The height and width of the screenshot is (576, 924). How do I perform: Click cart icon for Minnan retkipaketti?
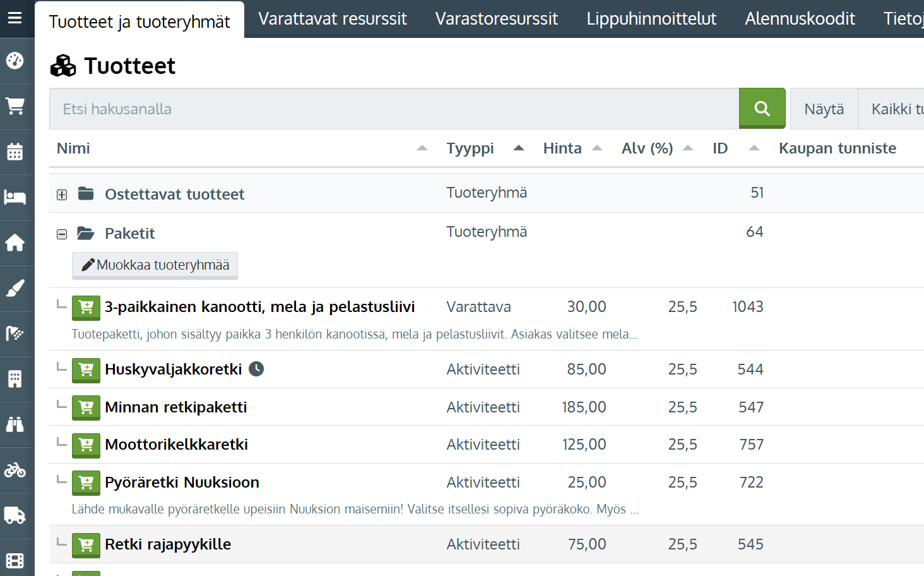point(86,408)
